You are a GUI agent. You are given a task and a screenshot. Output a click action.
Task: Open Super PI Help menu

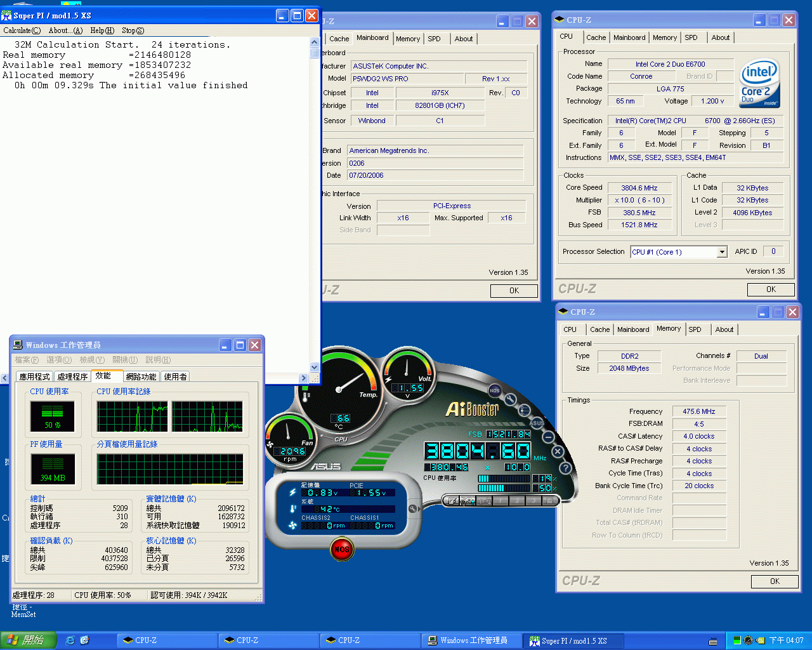pos(102,30)
